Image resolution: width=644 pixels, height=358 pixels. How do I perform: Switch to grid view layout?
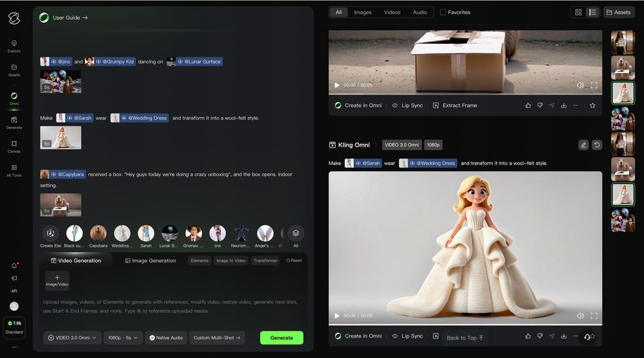[x=578, y=12]
